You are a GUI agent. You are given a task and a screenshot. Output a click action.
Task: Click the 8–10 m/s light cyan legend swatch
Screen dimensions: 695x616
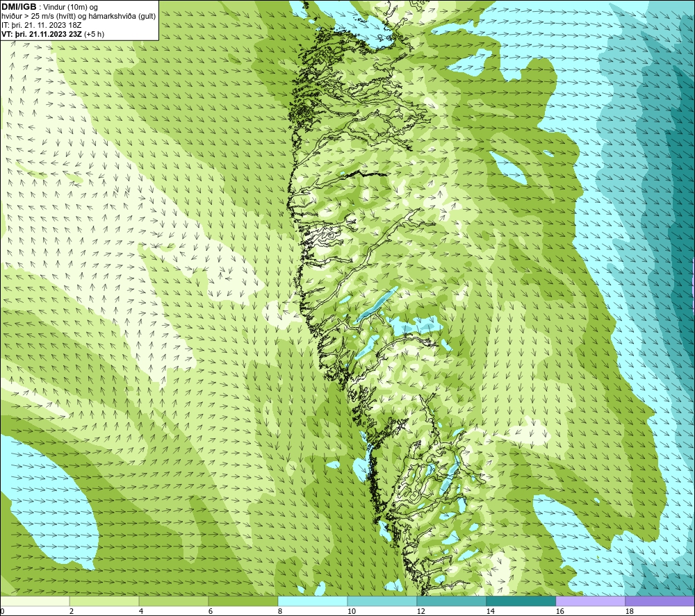(x=313, y=601)
